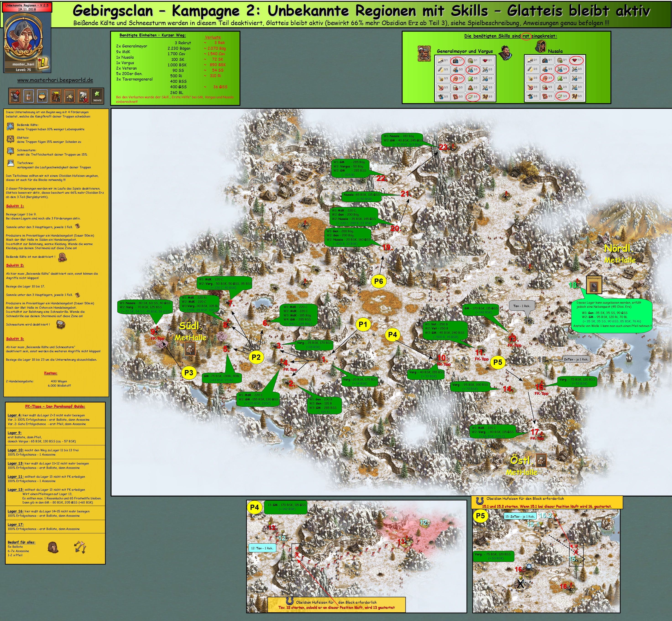Click the warm fur coat icon in Schritt 1
The height and width of the screenshot is (621, 672).
[x=63, y=257]
